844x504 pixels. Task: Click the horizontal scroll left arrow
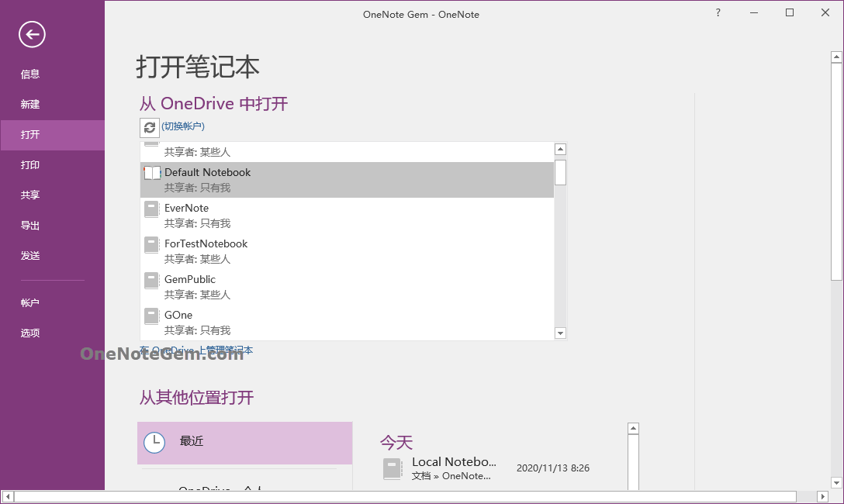pos(8,496)
